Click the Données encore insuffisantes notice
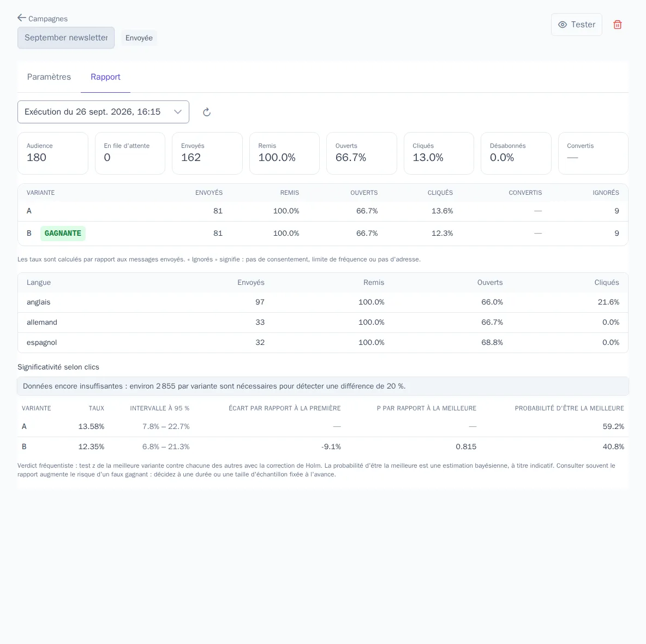The height and width of the screenshot is (644, 646). coord(323,386)
